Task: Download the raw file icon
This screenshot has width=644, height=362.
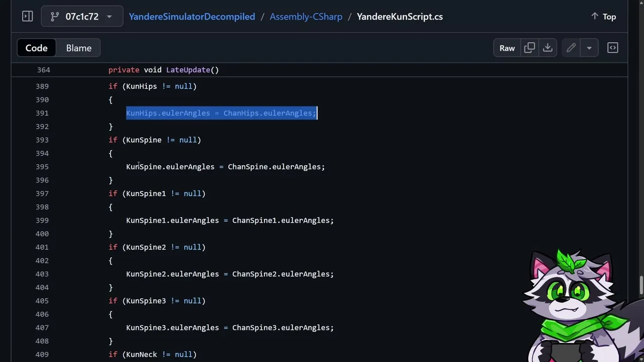Action: [x=547, y=48]
